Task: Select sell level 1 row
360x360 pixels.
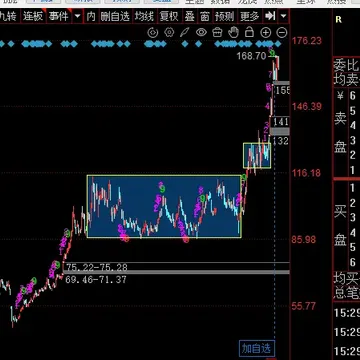Action: tap(352, 170)
